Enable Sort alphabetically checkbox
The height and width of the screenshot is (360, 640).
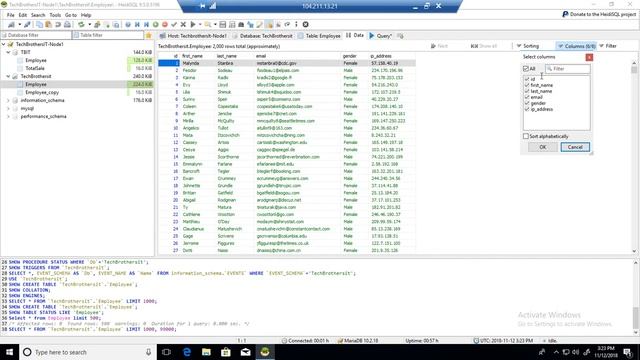coord(526,136)
